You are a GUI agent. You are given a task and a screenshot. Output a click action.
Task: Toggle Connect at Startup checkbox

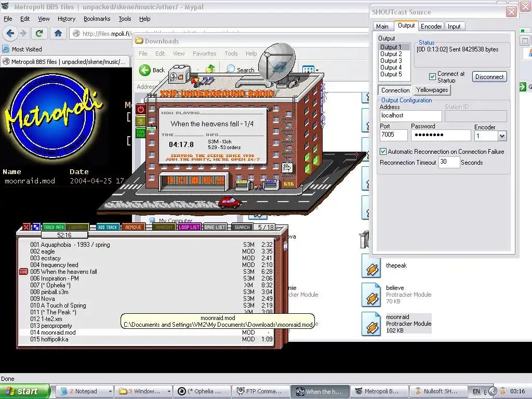tap(432, 77)
